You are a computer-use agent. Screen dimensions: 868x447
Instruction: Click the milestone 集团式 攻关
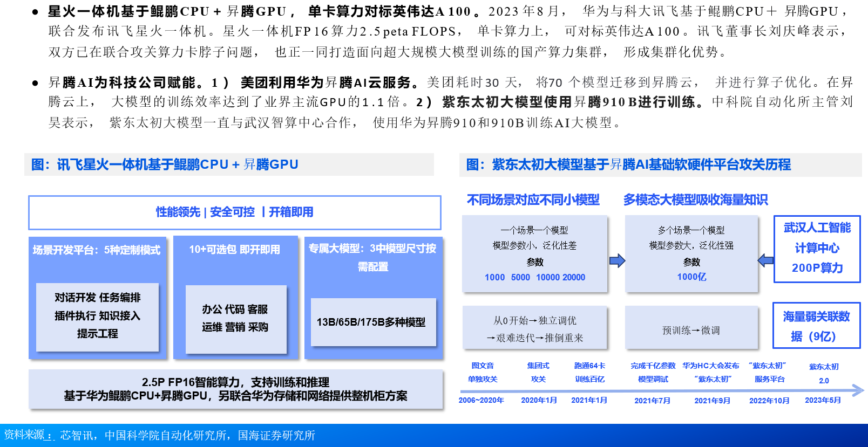pyautogui.click(x=538, y=372)
